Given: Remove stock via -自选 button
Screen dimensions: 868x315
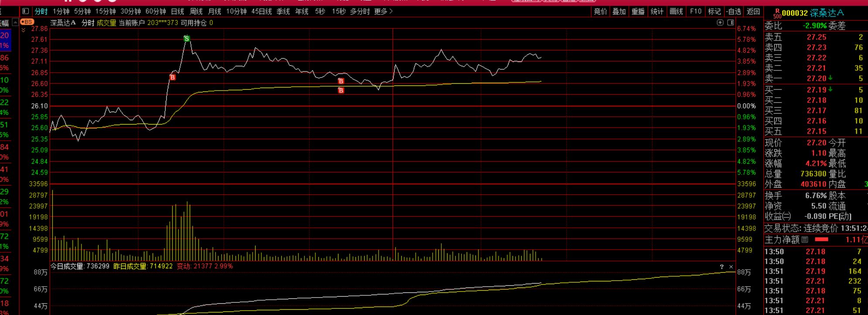Looking at the screenshot, I should tap(734, 11).
